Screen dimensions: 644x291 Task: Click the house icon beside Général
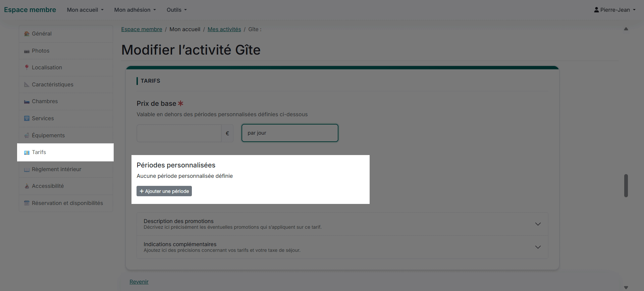coord(27,34)
